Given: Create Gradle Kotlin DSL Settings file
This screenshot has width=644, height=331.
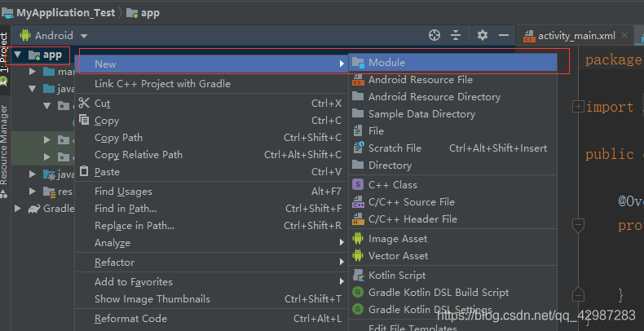Looking at the screenshot, I should click(x=452, y=310).
